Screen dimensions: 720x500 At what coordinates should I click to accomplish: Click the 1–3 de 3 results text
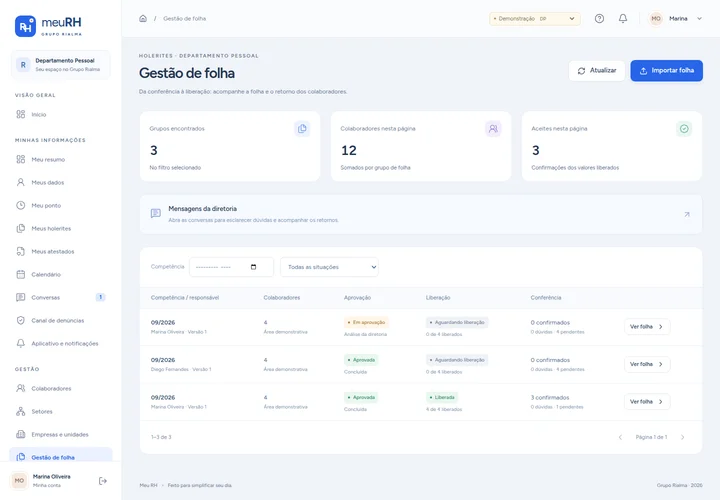tap(161, 437)
